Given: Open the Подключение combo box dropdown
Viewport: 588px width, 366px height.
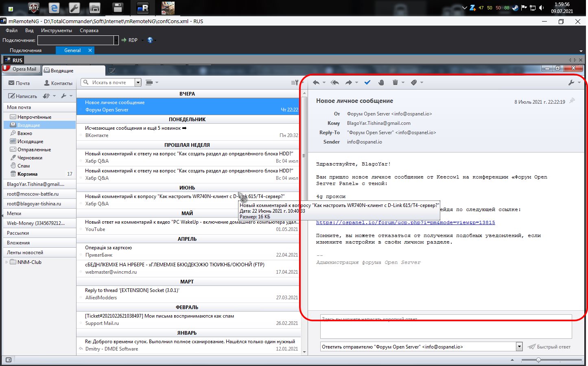Looking at the screenshot, I should coord(116,40).
